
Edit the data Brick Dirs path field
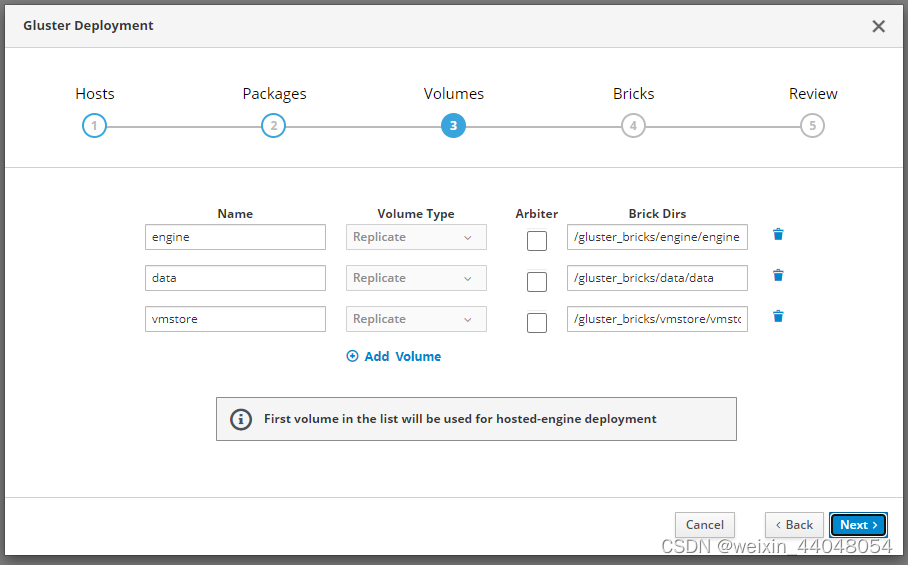click(657, 278)
